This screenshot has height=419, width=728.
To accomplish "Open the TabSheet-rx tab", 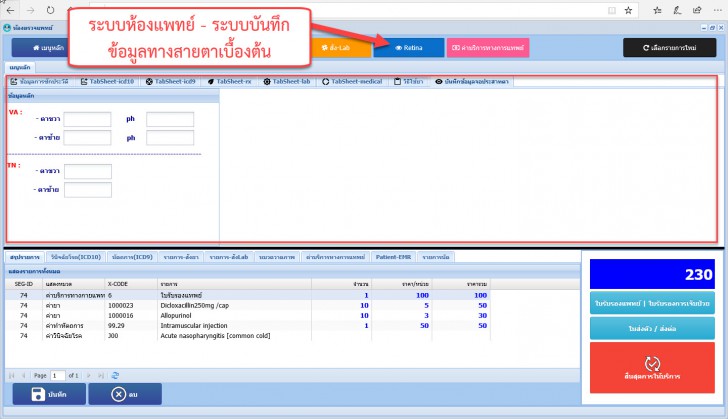I will [229, 81].
